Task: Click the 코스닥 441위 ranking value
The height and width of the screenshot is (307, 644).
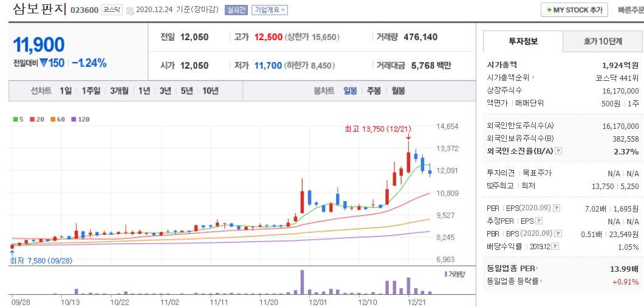Action: click(x=617, y=78)
